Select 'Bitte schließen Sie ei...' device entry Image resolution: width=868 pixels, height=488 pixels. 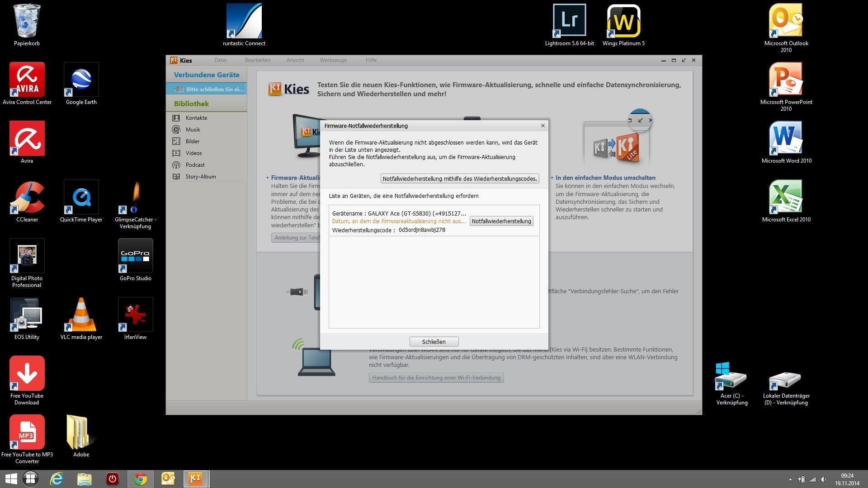tap(207, 89)
